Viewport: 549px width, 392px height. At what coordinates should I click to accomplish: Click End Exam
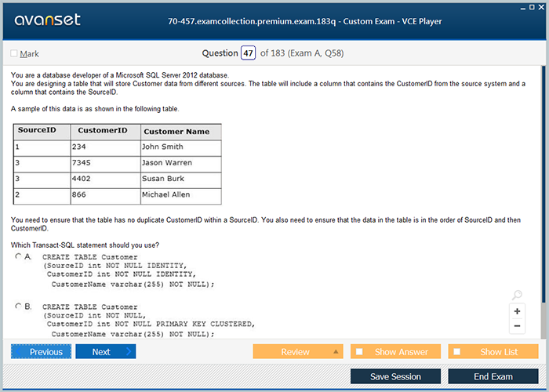coord(493,376)
